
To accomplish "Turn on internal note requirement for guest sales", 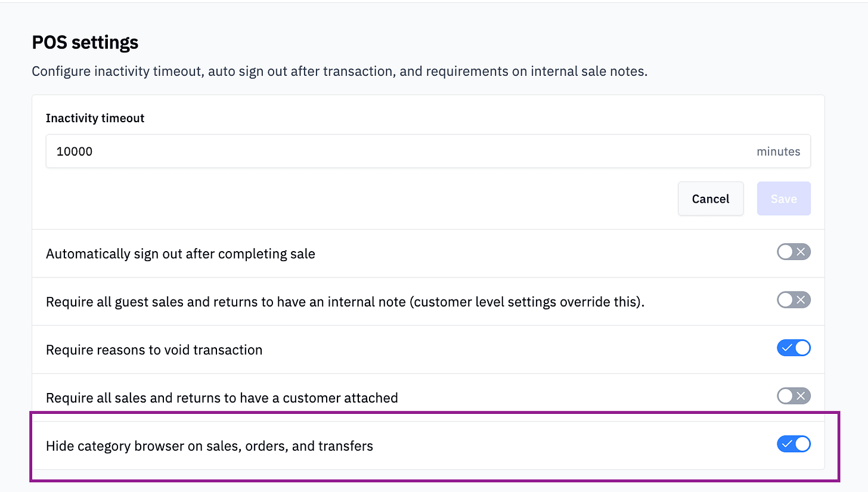I will pos(793,300).
